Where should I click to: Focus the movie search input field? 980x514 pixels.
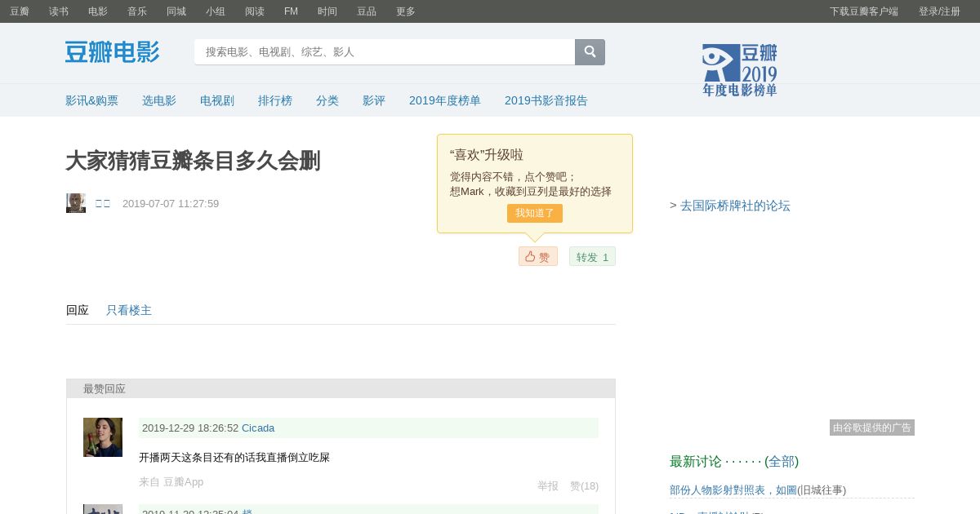pyautogui.click(x=385, y=52)
